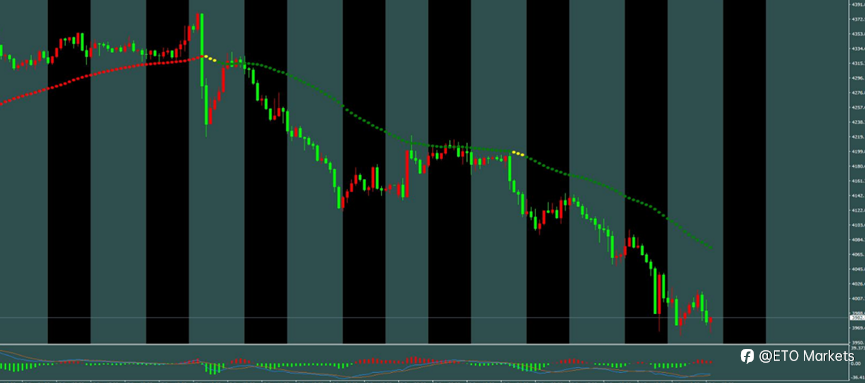Select the last red candle at the chart's right end
The width and height of the screenshot is (865, 383).
[711, 320]
